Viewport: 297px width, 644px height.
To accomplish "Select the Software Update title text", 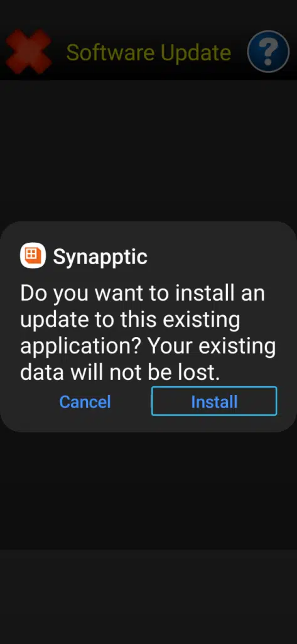I will [x=148, y=53].
